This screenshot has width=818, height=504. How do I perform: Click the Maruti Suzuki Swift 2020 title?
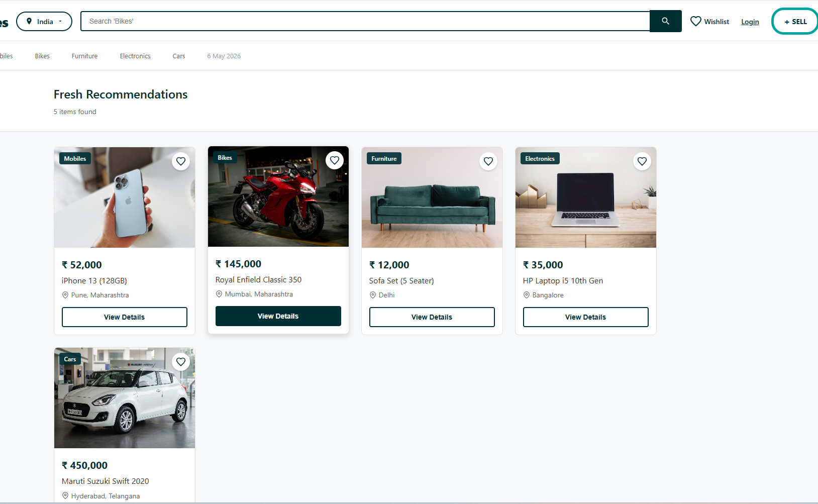[x=106, y=481]
